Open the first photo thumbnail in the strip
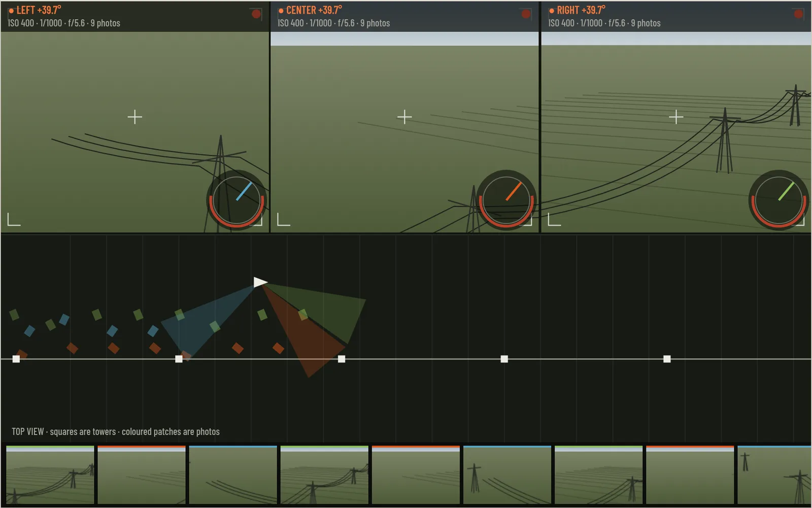812x508 pixels. pyautogui.click(x=50, y=475)
